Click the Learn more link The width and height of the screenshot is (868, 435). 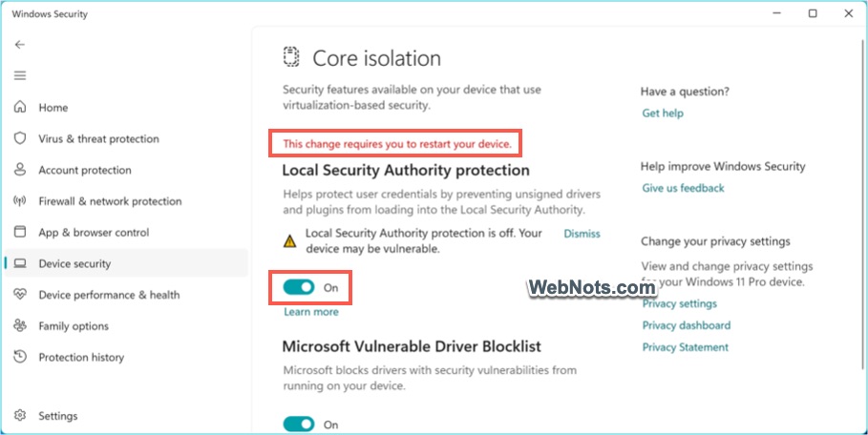point(311,312)
